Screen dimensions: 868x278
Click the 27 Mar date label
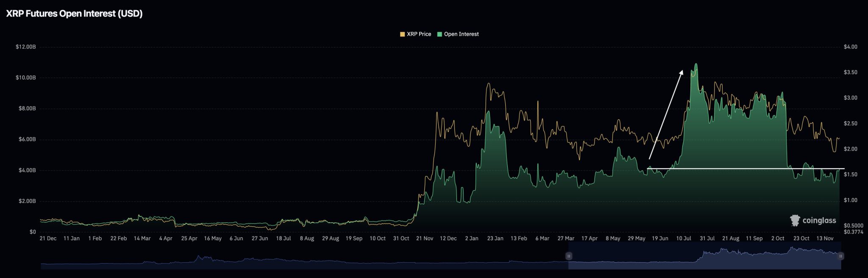pyautogui.click(x=566, y=239)
